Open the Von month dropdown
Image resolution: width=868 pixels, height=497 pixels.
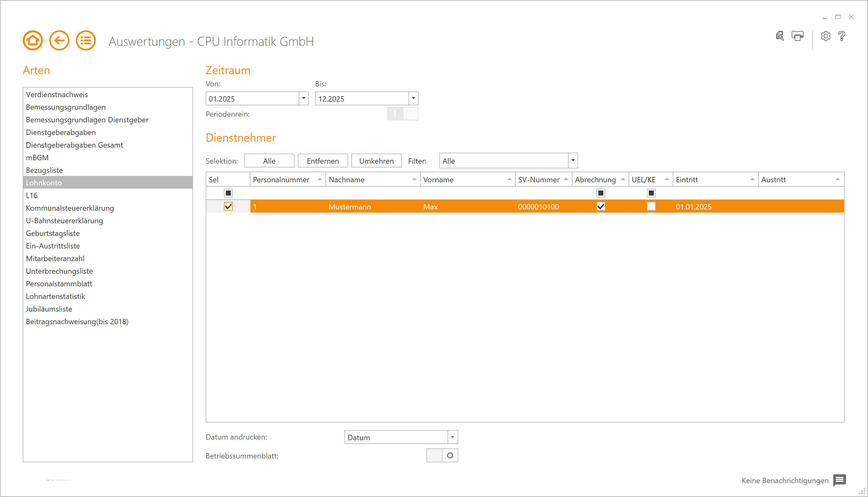click(303, 98)
